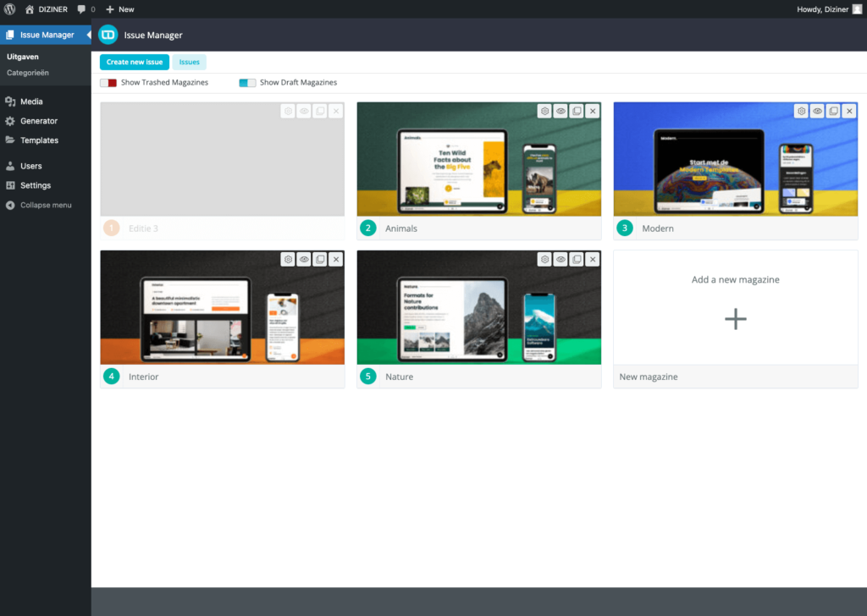Click the WordPress logo icon

click(10, 9)
